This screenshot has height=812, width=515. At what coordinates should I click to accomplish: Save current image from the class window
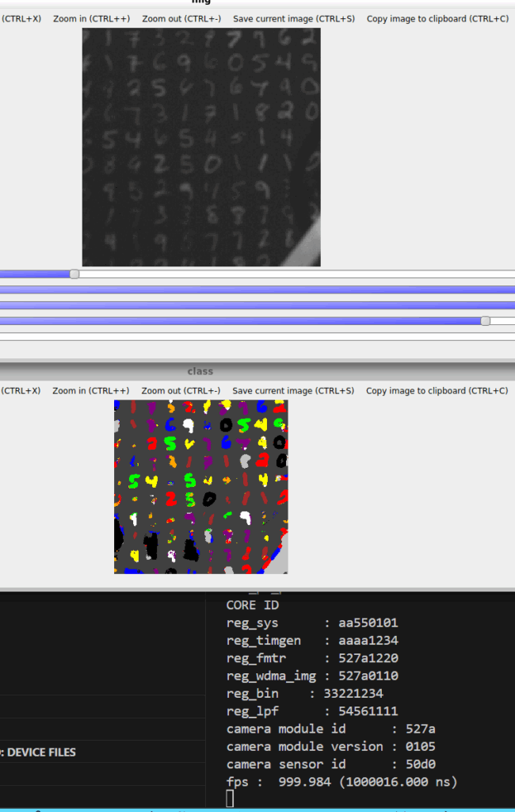click(x=293, y=390)
